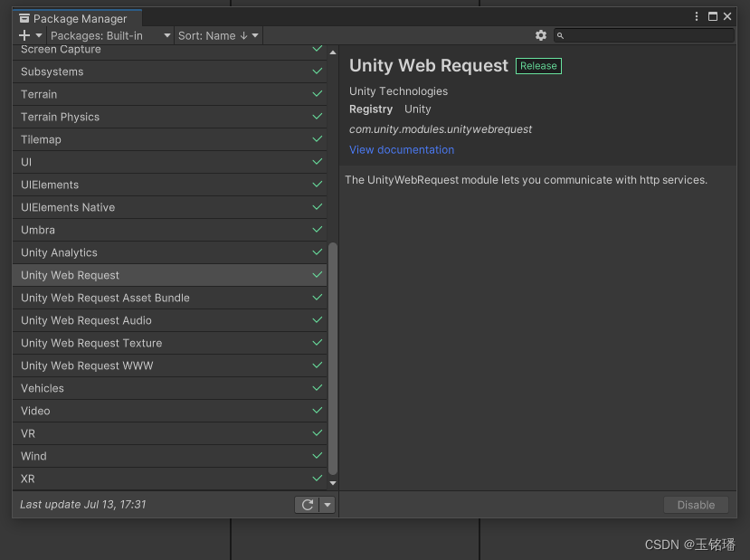Open the refresh options dropdown arrow
The image size is (750, 560).
coord(328,505)
